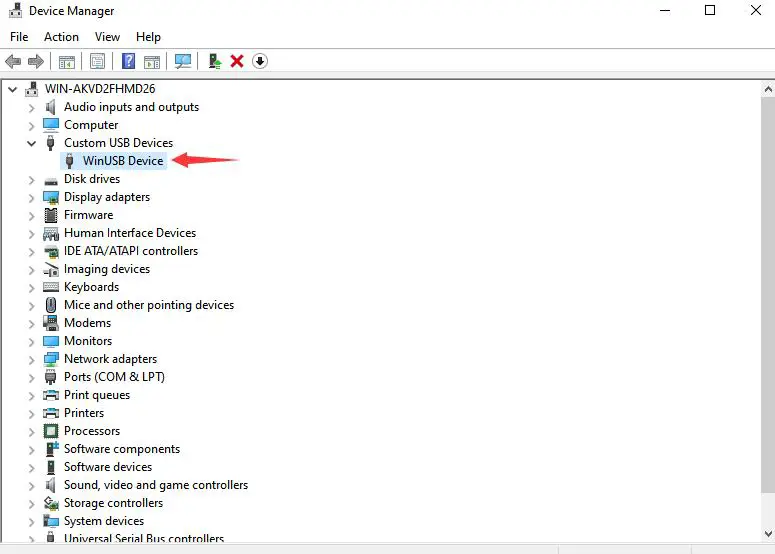Close the Device Manager window
The width and height of the screenshot is (775, 554).
(x=756, y=10)
